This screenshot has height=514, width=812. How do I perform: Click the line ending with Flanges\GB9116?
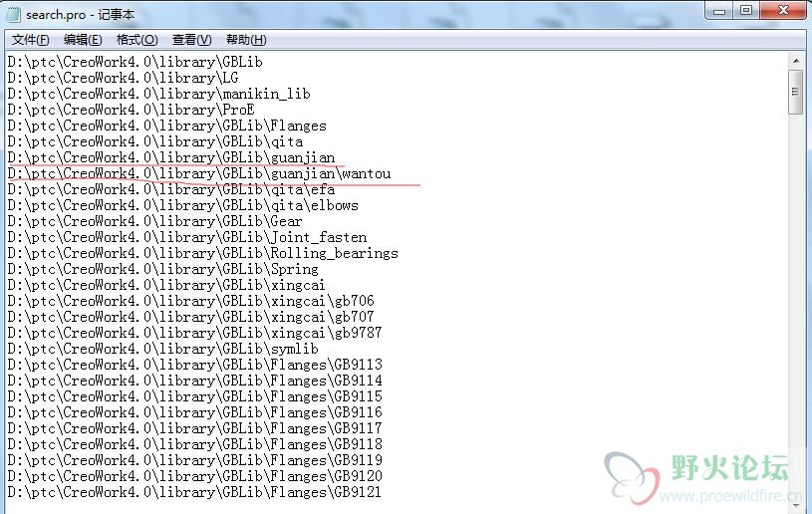194,413
